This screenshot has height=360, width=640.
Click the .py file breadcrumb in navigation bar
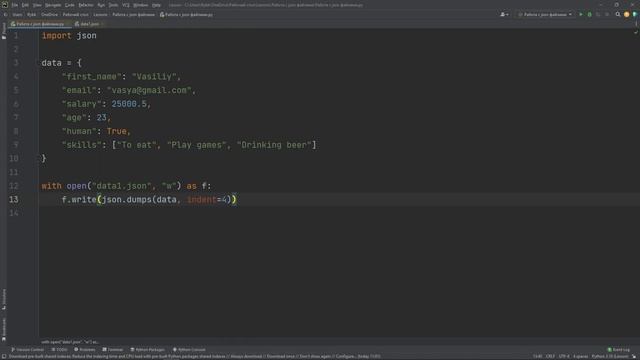click(186, 15)
